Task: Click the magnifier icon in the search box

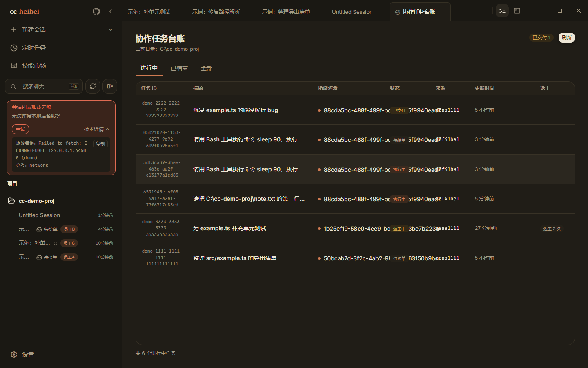Action: (13, 86)
